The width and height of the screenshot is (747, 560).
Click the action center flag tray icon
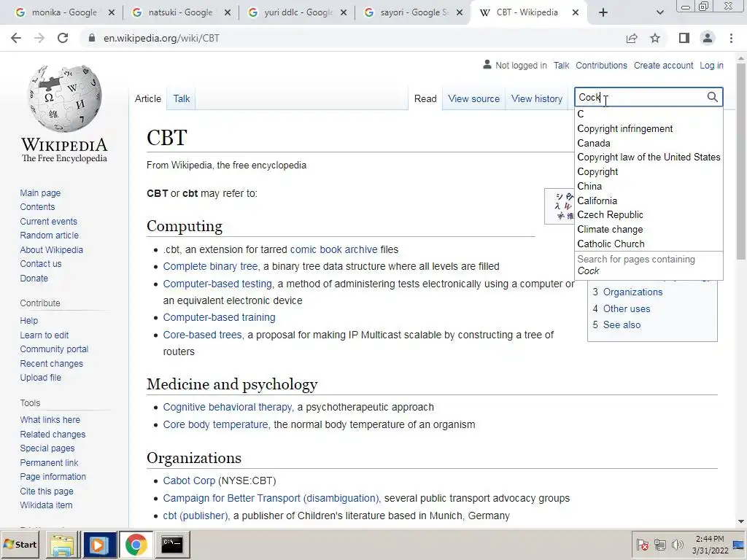point(642,544)
